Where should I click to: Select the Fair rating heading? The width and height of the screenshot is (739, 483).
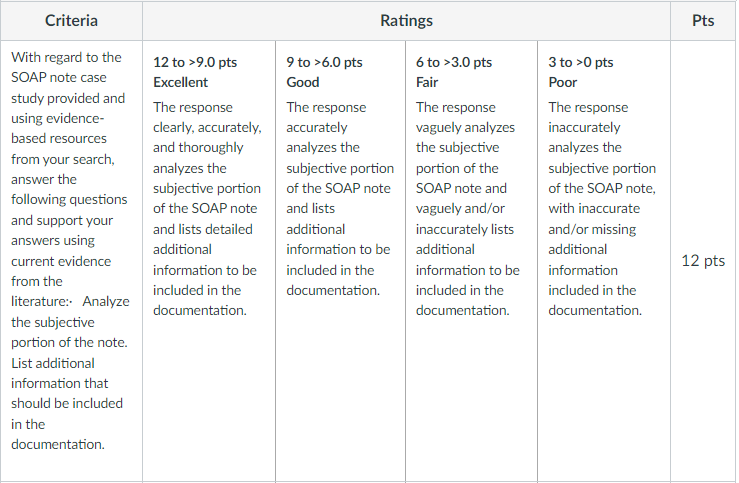pos(427,82)
